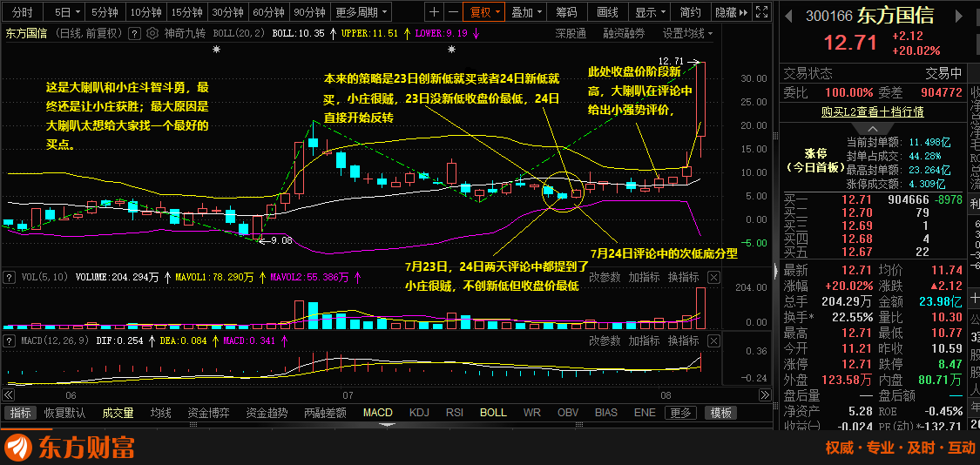Open 模板 templates button
This screenshot has height=465, width=980.
(720, 413)
